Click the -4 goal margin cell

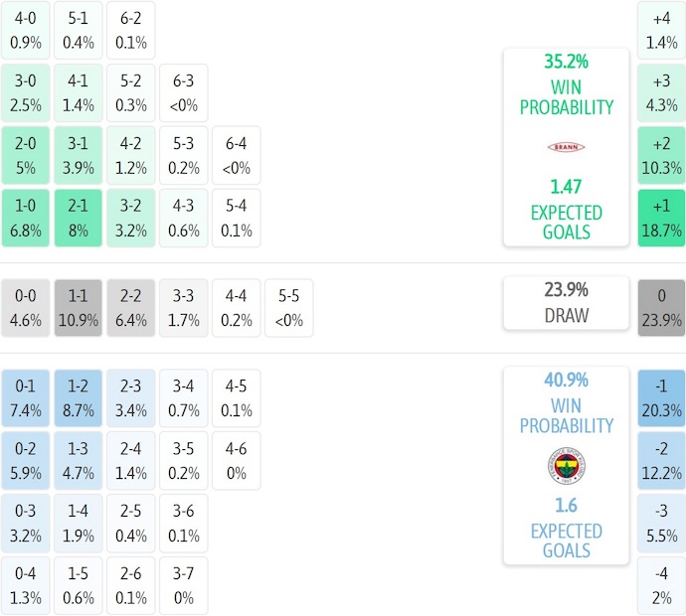coord(662,586)
